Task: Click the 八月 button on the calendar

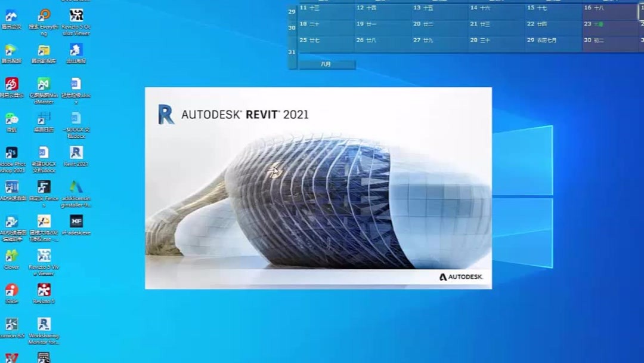Action: tap(325, 64)
